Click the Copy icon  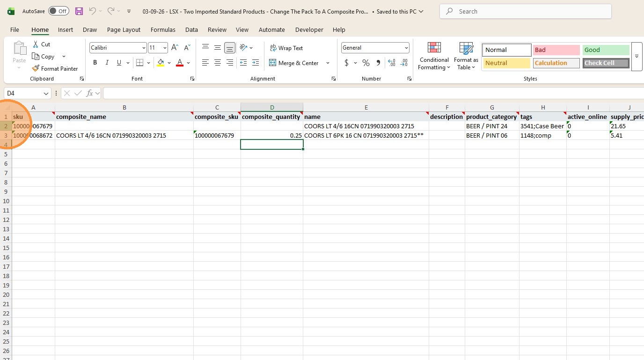[36, 56]
